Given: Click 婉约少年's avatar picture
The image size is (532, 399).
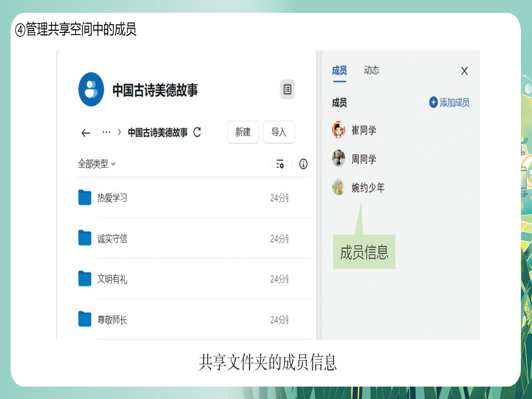Looking at the screenshot, I should (339, 188).
